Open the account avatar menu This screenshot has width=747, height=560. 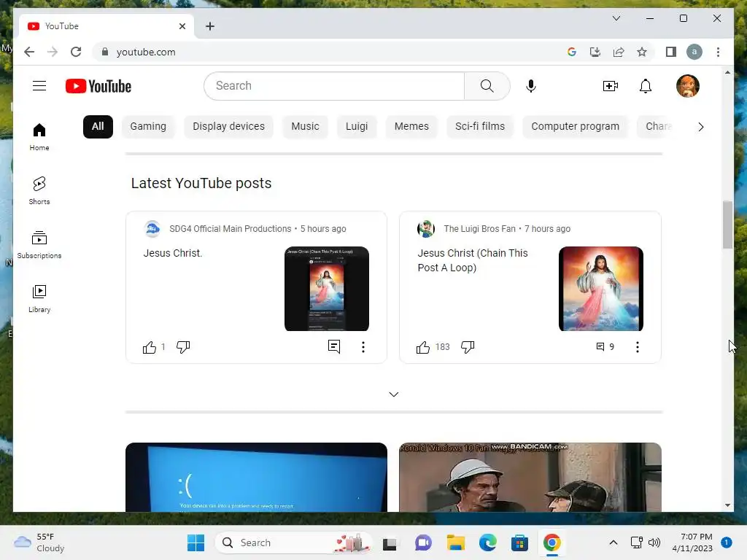[x=687, y=86]
